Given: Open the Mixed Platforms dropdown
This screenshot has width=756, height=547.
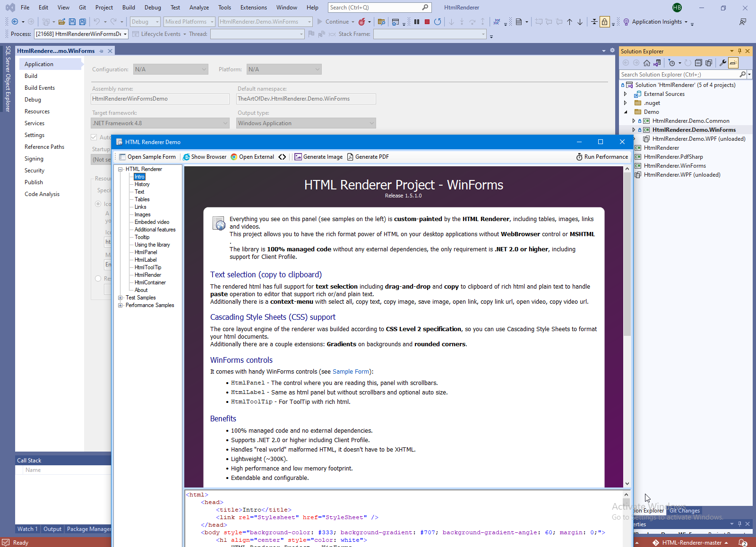Looking at the screenshot, I should coord(189,22).
